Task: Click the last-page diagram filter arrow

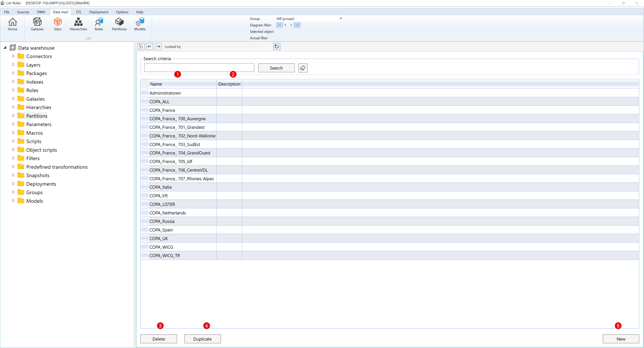Action: (x=297, y=25)
